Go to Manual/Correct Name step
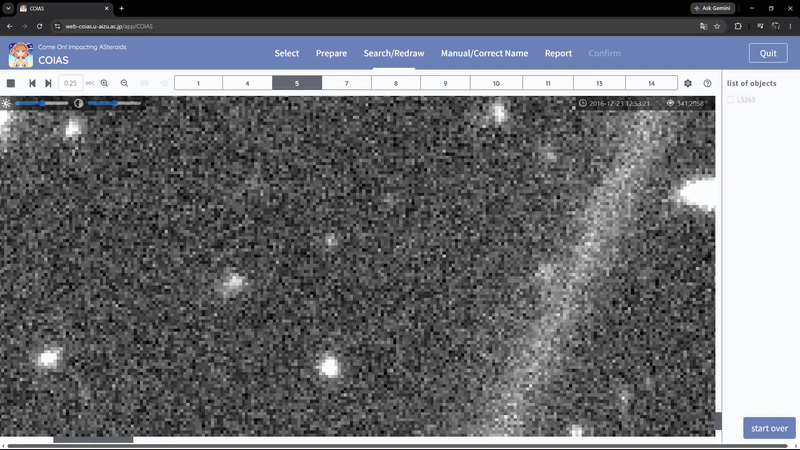800x450 pixels. point(484,53)
